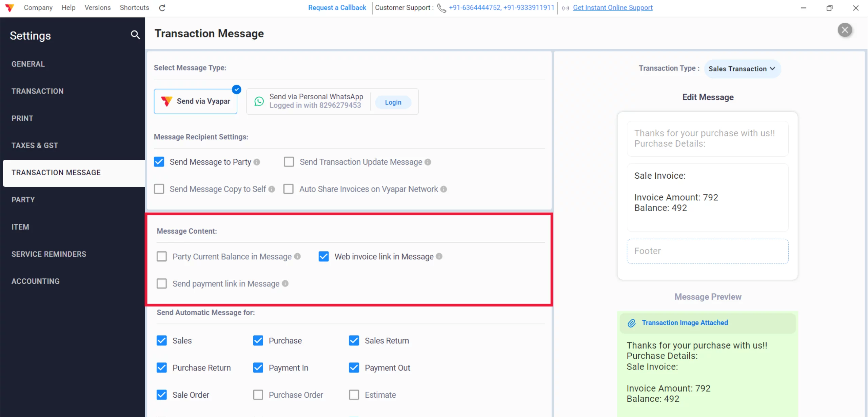Open search in Settings sidebar
The height and width of the screenshot is (417, 868).
(x=135, y=35)
